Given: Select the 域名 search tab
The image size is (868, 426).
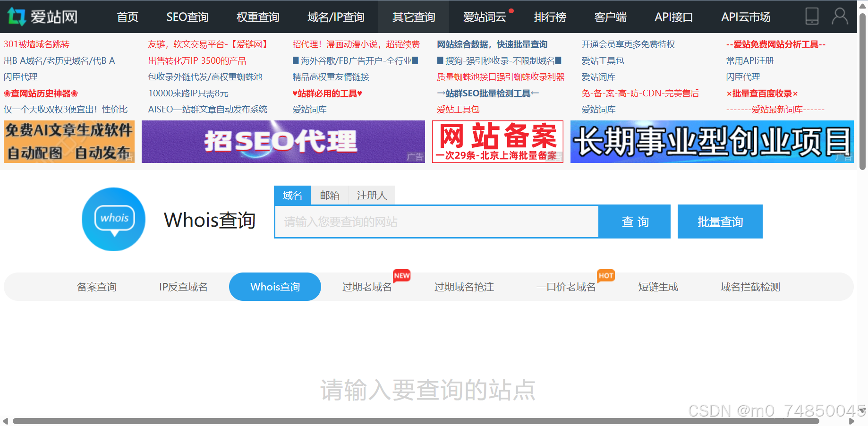Looking at the screenshot, I should [x=292, y=195].
